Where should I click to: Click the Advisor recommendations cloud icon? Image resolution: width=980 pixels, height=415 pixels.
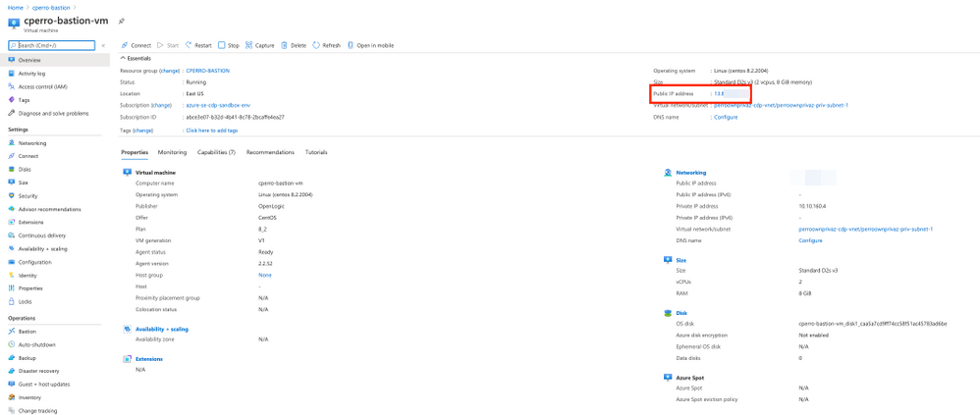click(11, 209)
